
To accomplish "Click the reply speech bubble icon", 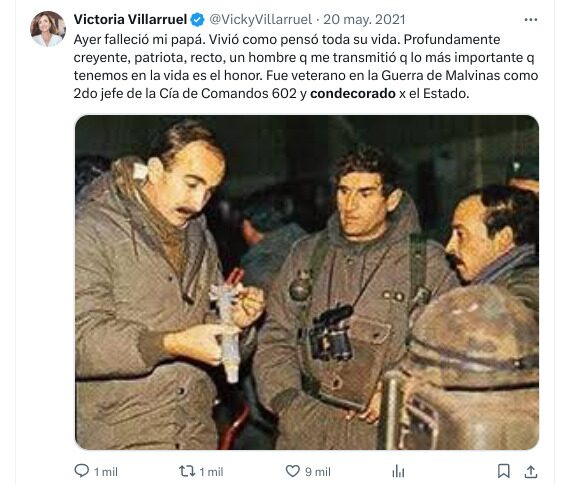I will pyautogui.click(x=81, y=471).
